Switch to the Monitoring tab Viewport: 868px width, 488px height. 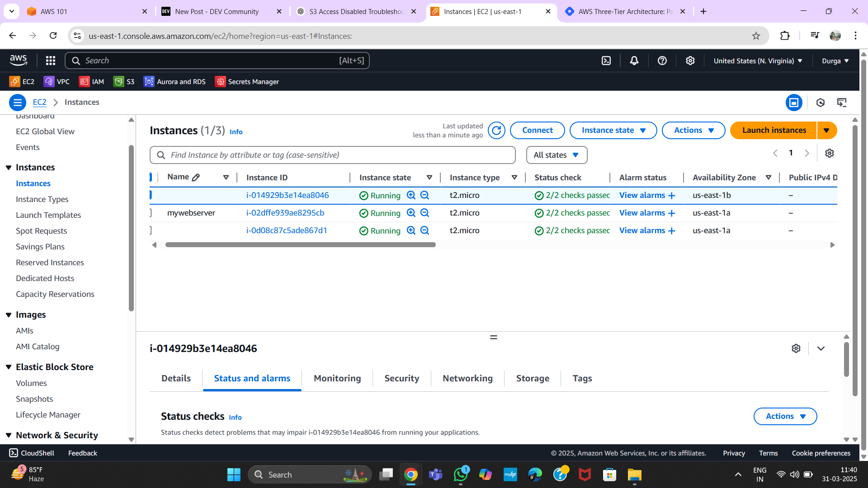point(337,379)
